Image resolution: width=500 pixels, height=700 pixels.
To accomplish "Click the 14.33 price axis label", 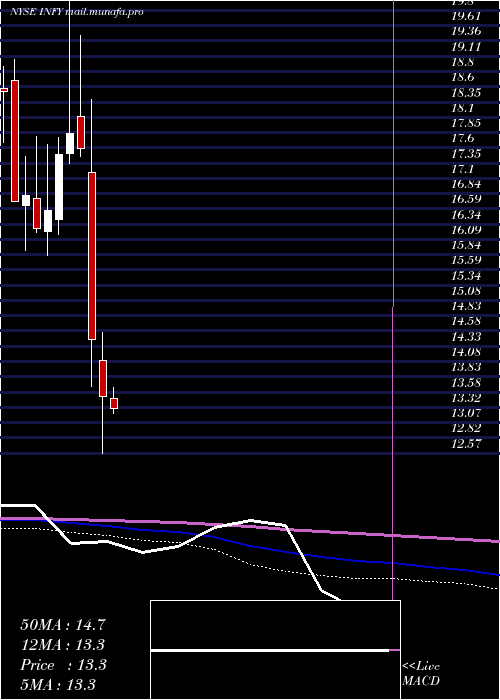I will (x=466, y=337).
